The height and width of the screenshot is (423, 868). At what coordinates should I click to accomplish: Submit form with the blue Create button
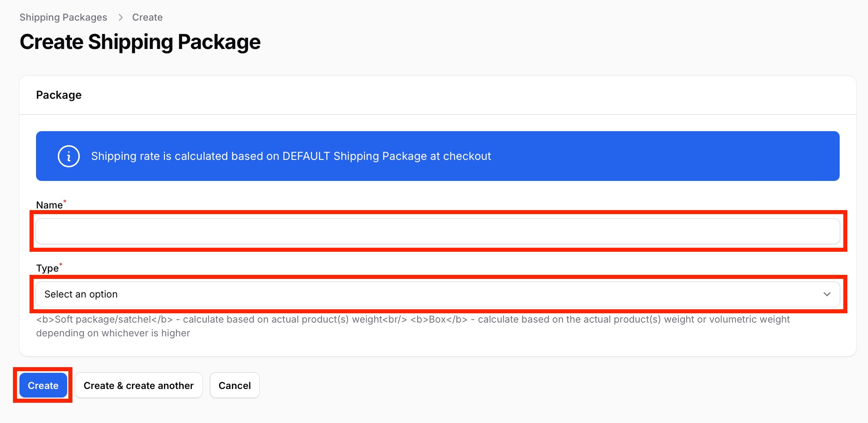(x=43, y=385)
